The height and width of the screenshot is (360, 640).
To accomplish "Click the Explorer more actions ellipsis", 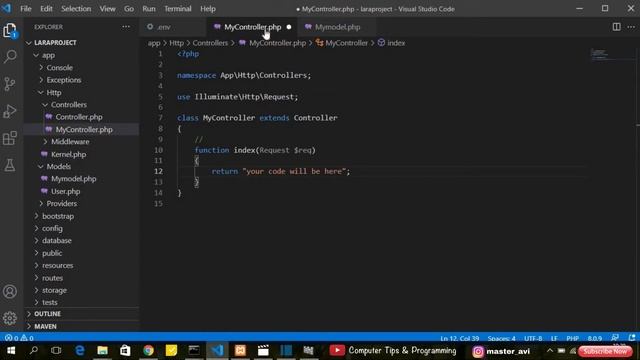I will [126, 27].
